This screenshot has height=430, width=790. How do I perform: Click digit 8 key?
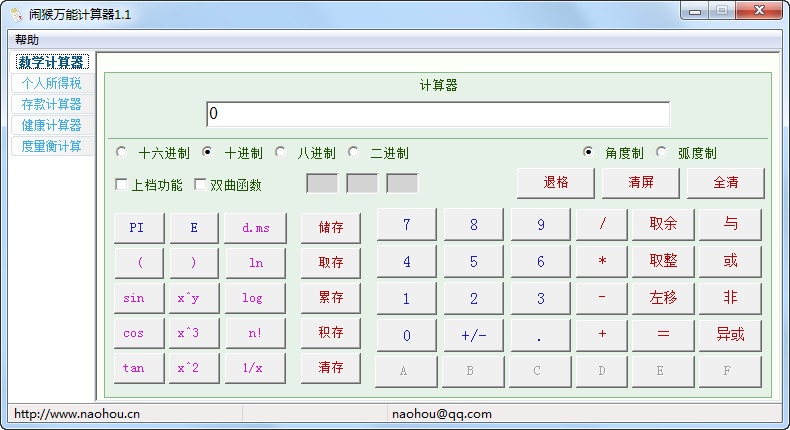tap(474, 225)
